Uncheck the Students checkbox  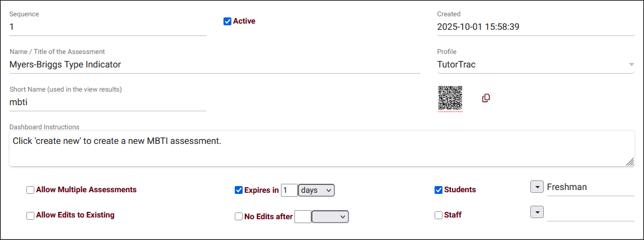pos(439,190)
